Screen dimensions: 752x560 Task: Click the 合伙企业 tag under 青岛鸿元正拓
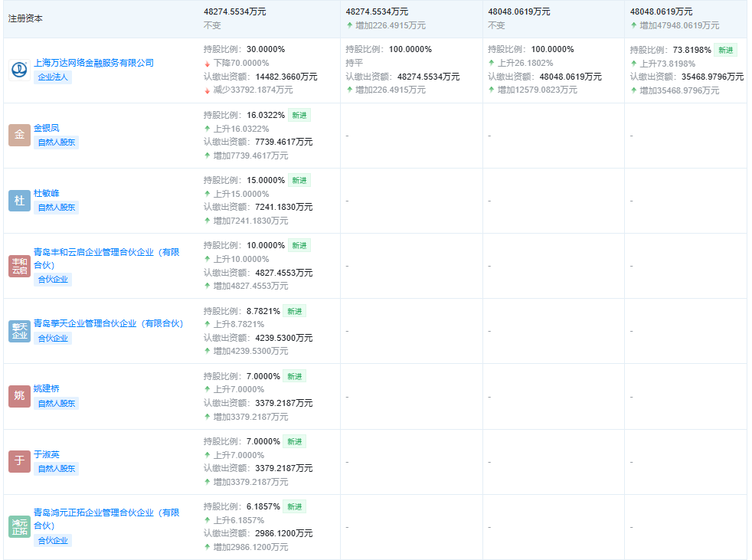pos(53,541)
